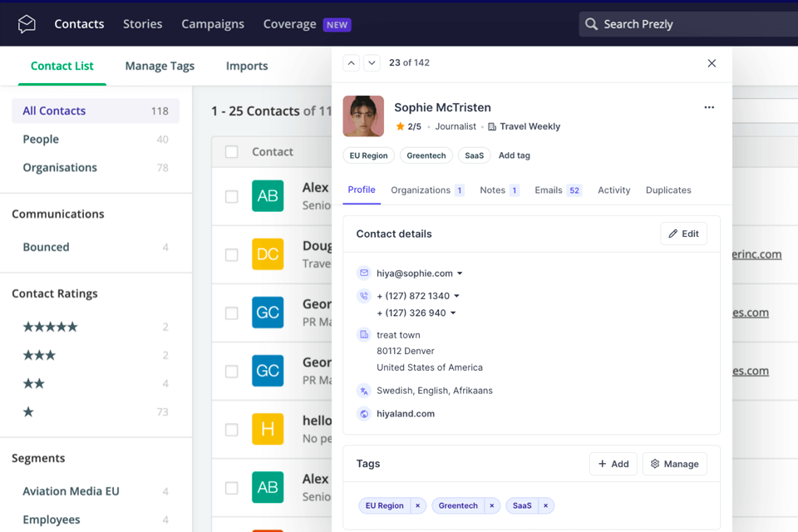Click the Search Prezly input field
This screenshot has height=532, width=798.
click(688, 24)
